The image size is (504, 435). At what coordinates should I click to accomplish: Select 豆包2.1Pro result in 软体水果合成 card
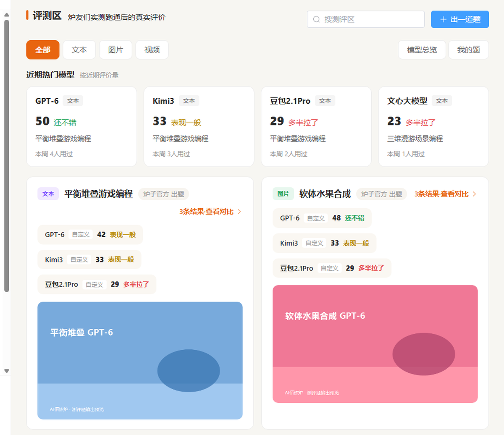click(x=332, y=268)
